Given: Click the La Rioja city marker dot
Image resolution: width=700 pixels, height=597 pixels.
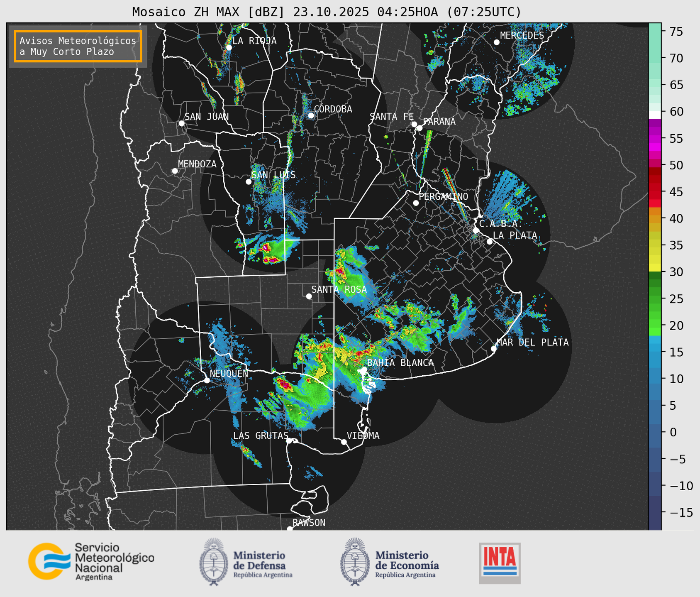Looking at the screenshot, I should point(229,48).
